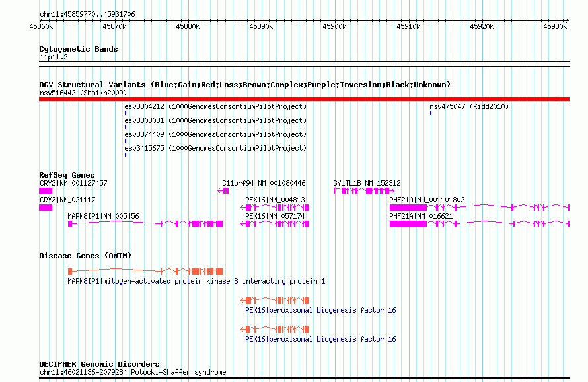Click CRY2 NM_021117 gene glyph
The width and height of the screenshot is (588, 382).
46,208
